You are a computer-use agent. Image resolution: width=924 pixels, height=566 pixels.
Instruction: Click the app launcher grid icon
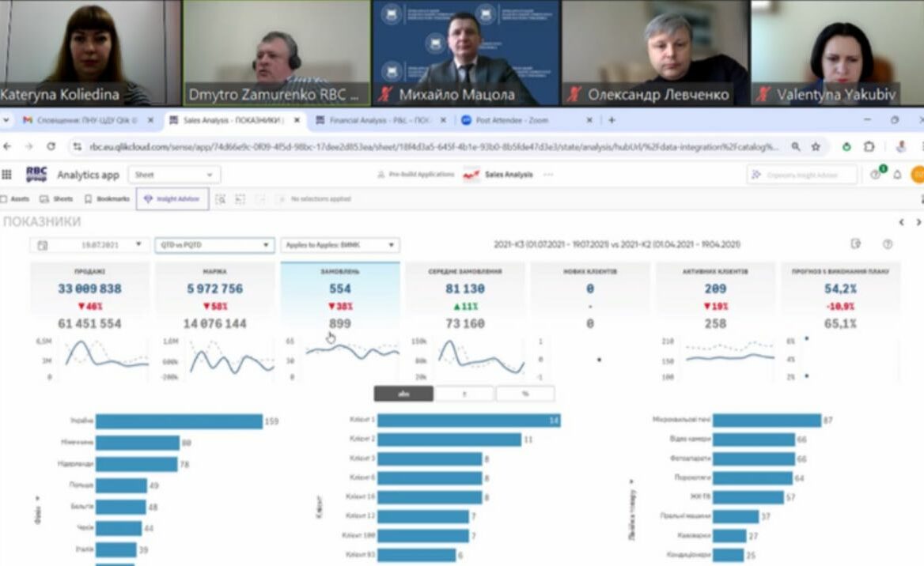tap(8, 175)
